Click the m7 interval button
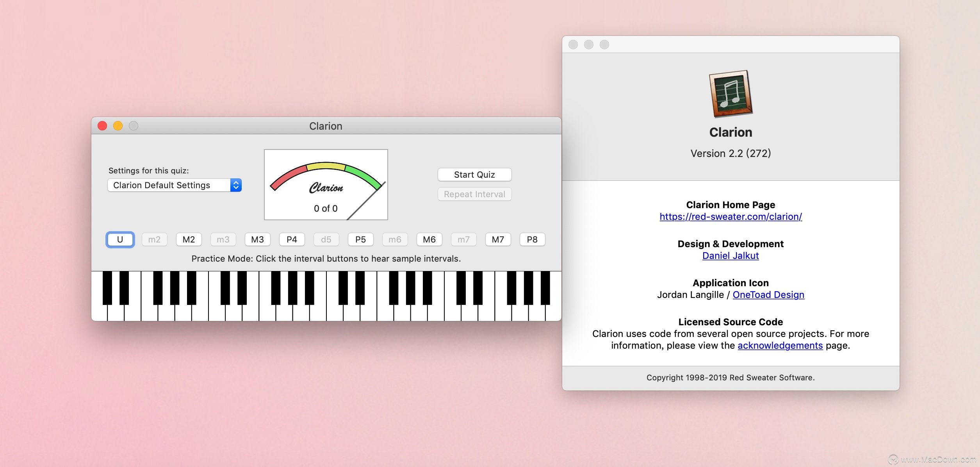 click(463, 239)
